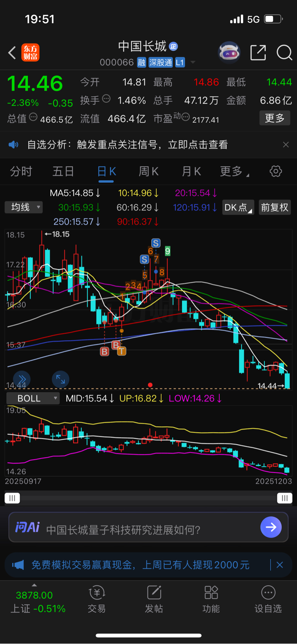Go back with the left arrow
The height and width of the screenshot is (644, 297).
point(12,52)
